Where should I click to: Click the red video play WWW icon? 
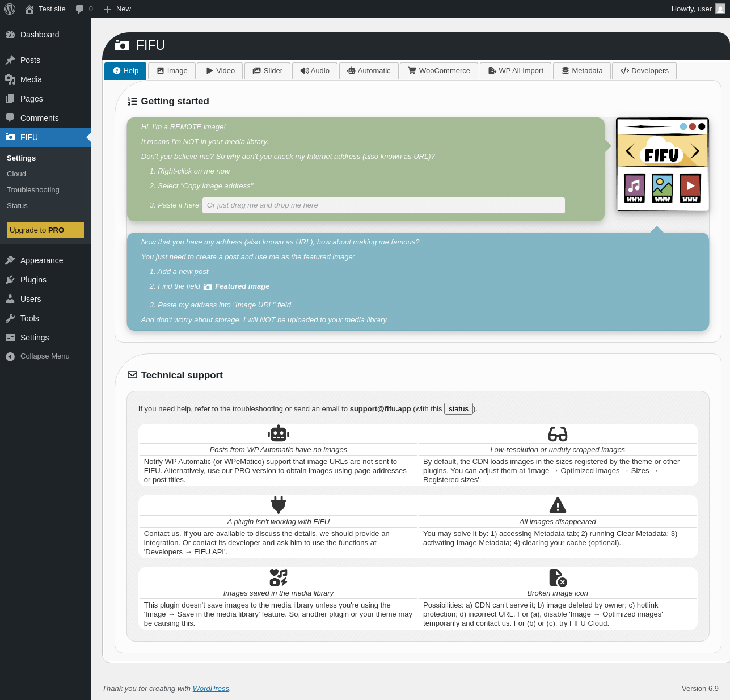point(690,188)
